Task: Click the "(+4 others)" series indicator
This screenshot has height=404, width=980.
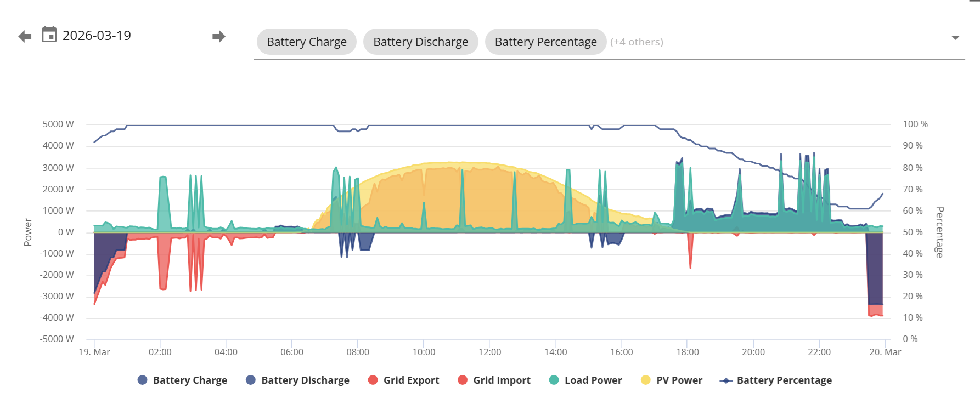Action: [x=637, y=42]
